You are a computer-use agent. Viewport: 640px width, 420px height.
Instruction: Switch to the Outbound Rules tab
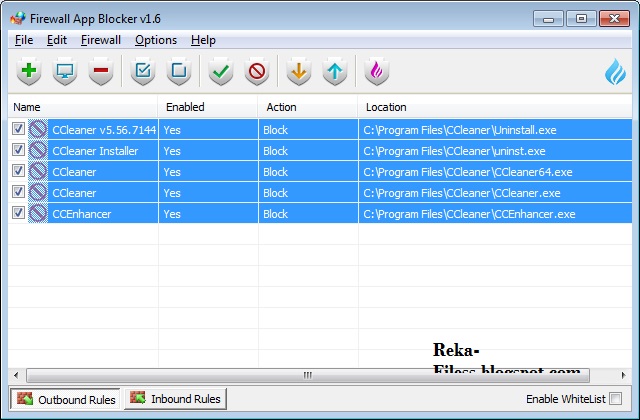pyautogui.click(x=65, y=399)
